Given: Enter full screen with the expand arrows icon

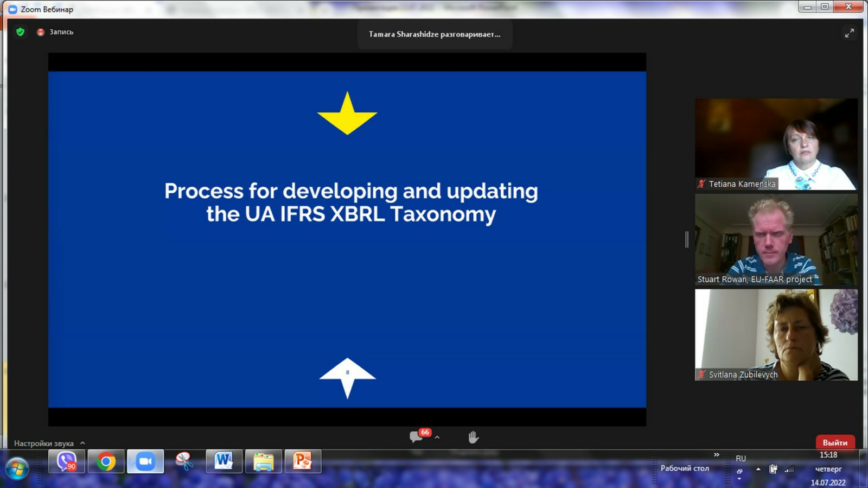Looking at the screenshot, I should tap(849, 33).
